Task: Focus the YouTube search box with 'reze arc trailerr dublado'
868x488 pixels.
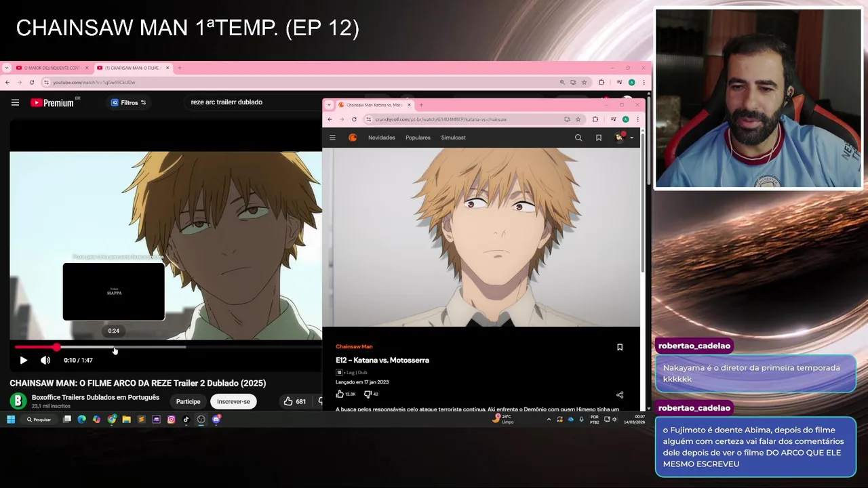Action: (x=226, y=102)
